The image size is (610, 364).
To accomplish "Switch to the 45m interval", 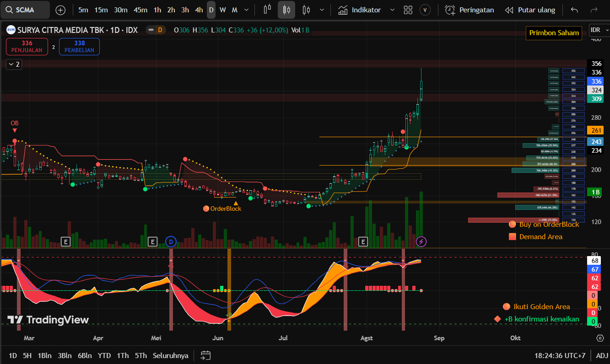I will tap(140, 10).
